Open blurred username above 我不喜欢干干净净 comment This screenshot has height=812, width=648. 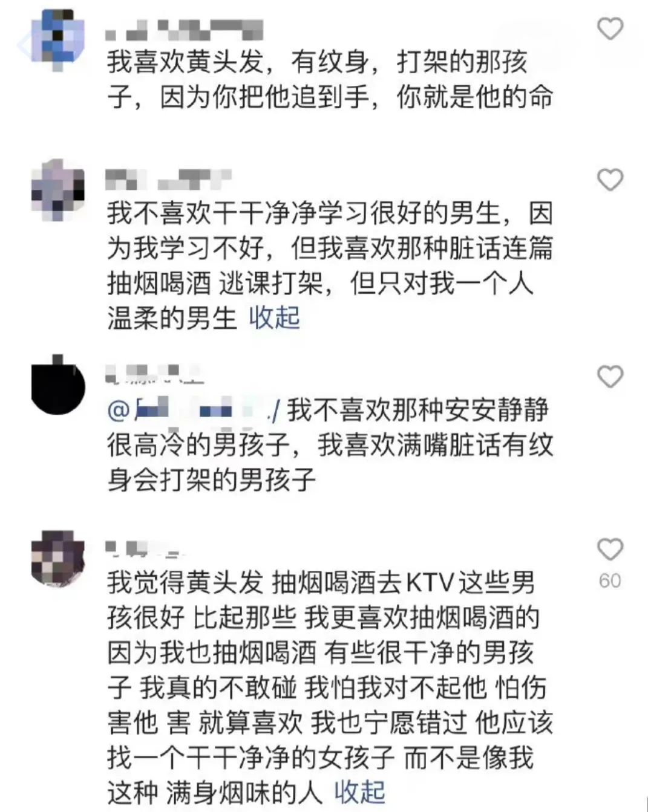[168, 178]
